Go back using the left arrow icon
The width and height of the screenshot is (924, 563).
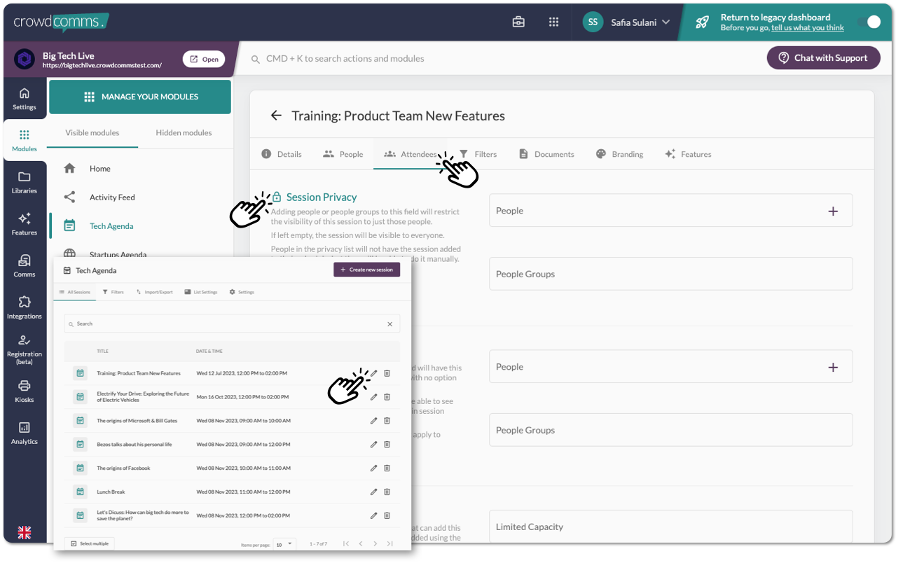pyautogui.click(x=276, y=116)
